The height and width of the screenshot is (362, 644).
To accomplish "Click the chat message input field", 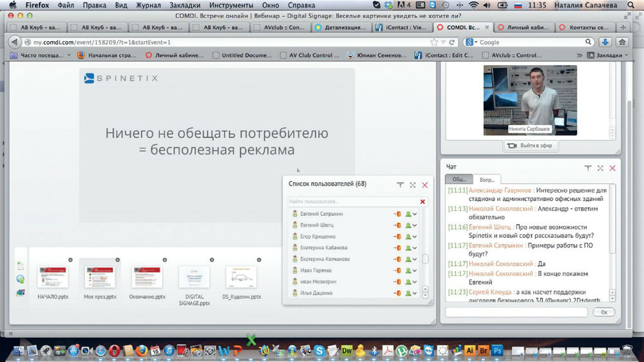I will coord(516,312).
